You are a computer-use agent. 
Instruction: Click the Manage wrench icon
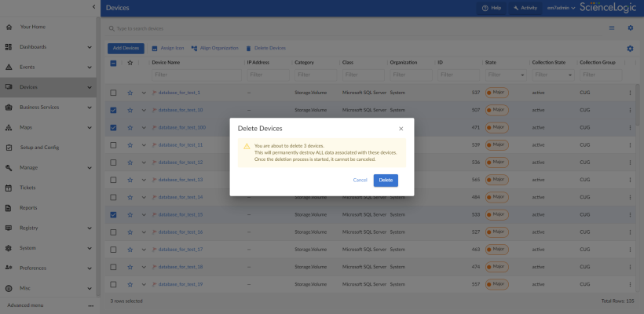pos(9,168)
